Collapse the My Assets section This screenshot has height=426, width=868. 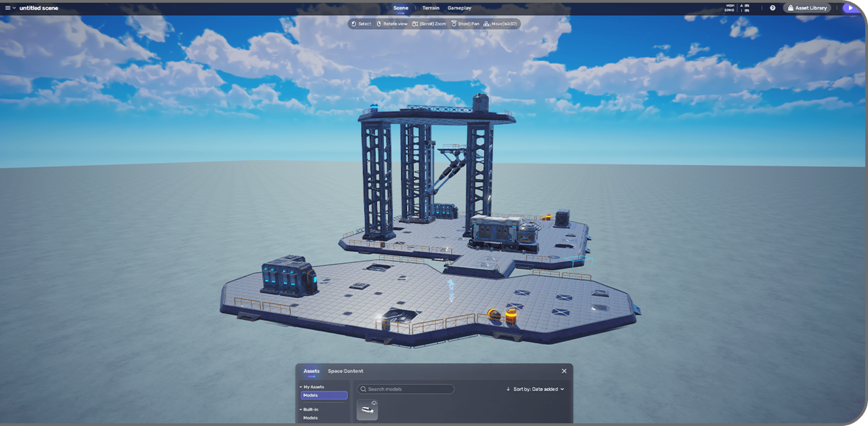(x=301, y=387)
